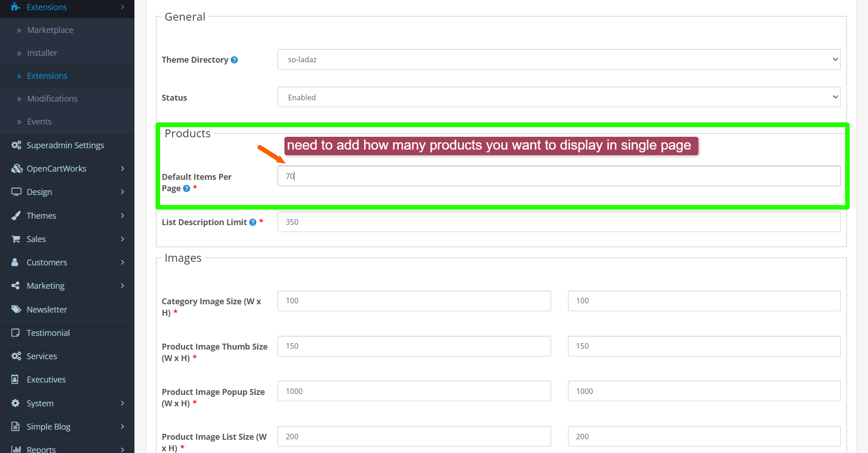Click the Reports bar chart icon
The width and height of the screenshot is (868, 453).
pyautogui.click(x=16, y=449)
